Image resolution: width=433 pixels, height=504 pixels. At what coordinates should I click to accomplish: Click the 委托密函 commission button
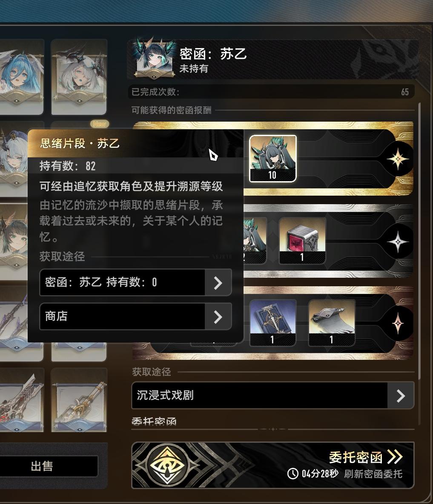(365, 457)
